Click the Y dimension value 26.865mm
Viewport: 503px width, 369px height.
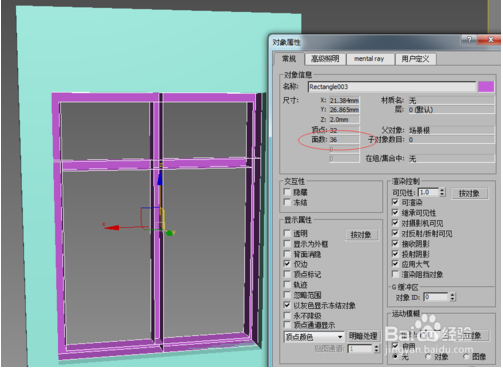(x=344, y=110)
